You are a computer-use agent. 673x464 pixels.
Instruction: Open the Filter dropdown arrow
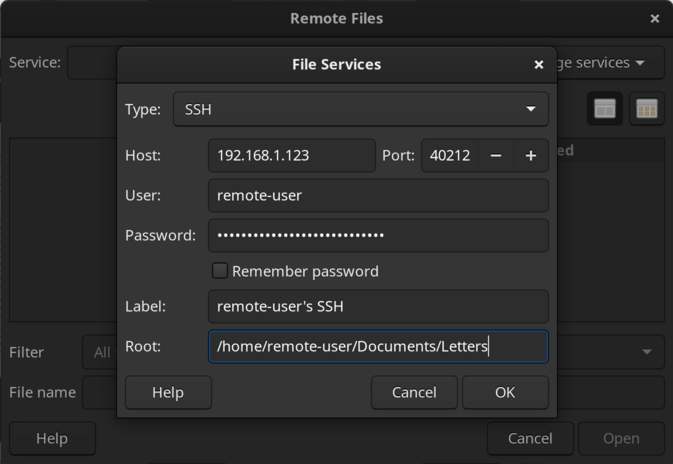point(646,352)
